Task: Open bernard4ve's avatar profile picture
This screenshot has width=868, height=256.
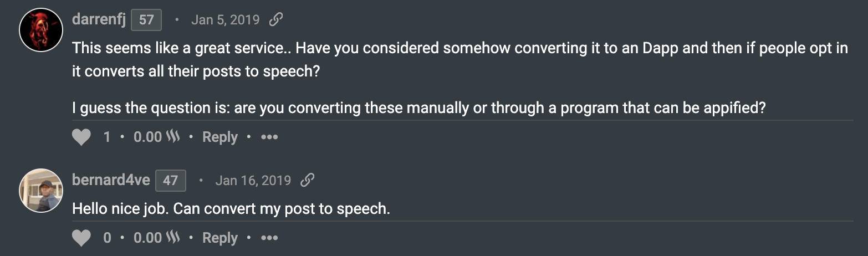Action: tap(41, 191)
